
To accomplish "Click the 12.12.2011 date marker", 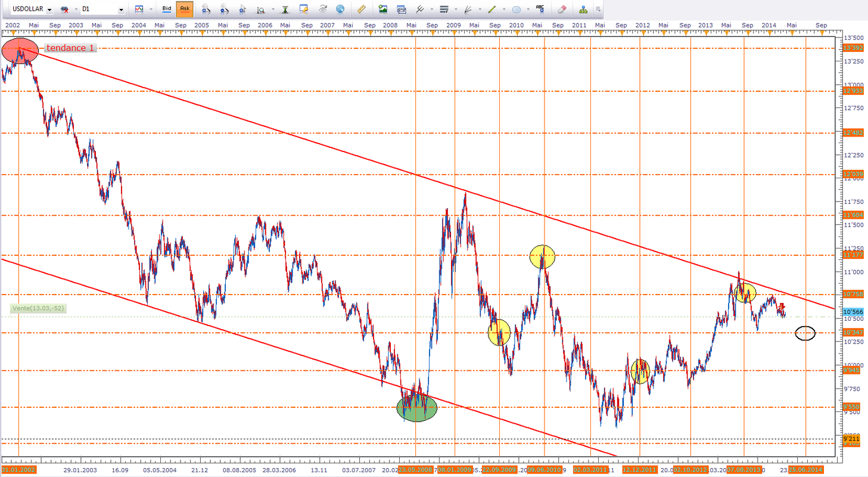I will click(x=640, y=470).
